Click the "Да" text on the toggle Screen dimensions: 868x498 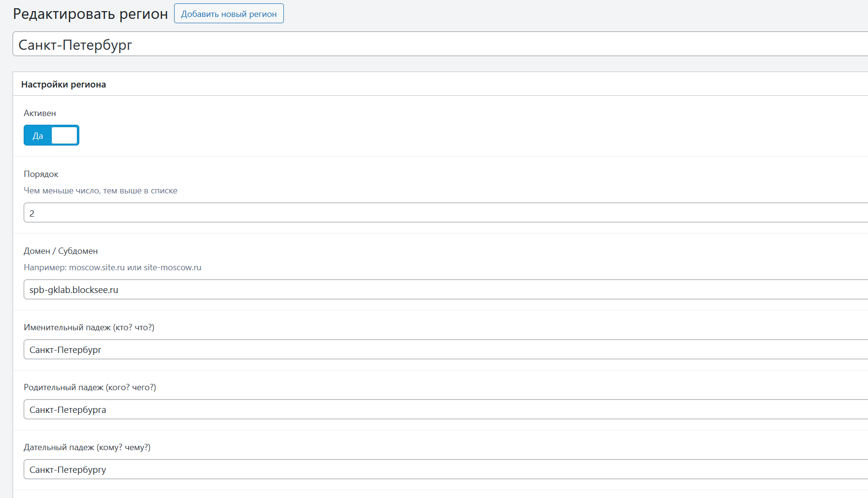38,136
